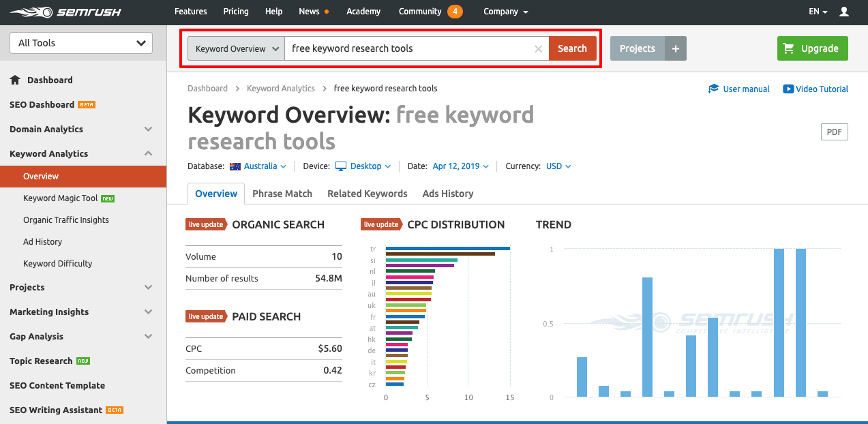Clear the search field with X icon
This screenshot has height=424, width=868.
point(538,48)
